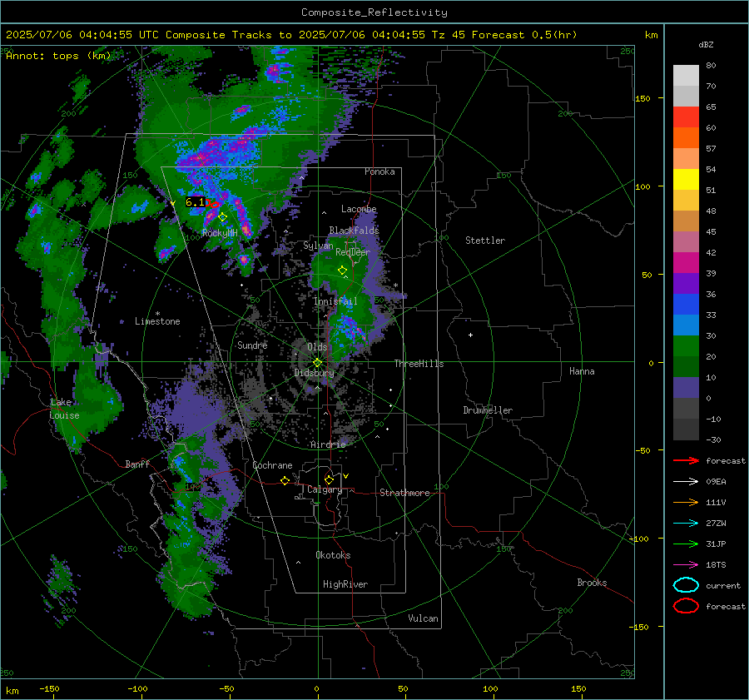Click the yellow diamond marker above Calgary

pyautogui.click(x=329, y=479)
